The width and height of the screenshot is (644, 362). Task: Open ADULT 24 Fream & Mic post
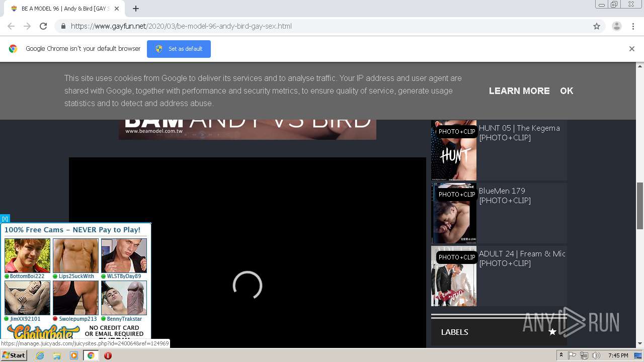(x=522, y=258)
